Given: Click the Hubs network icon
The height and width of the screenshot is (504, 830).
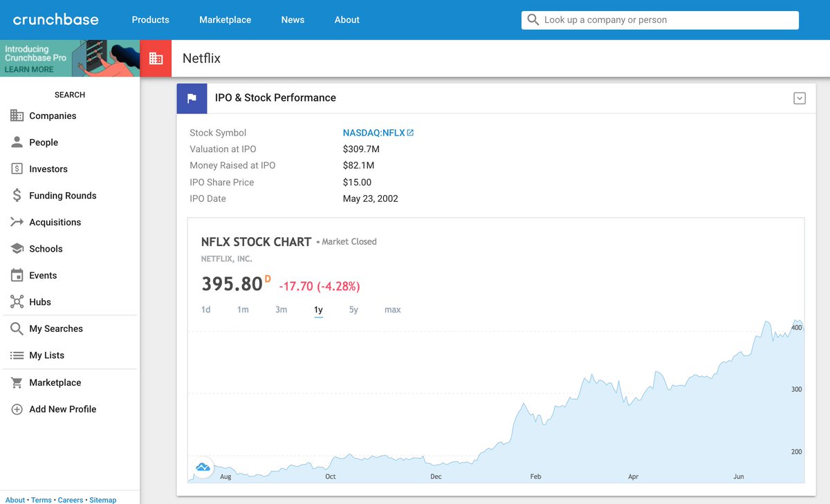Looking at the screenshot, I should tap(17, 301).
